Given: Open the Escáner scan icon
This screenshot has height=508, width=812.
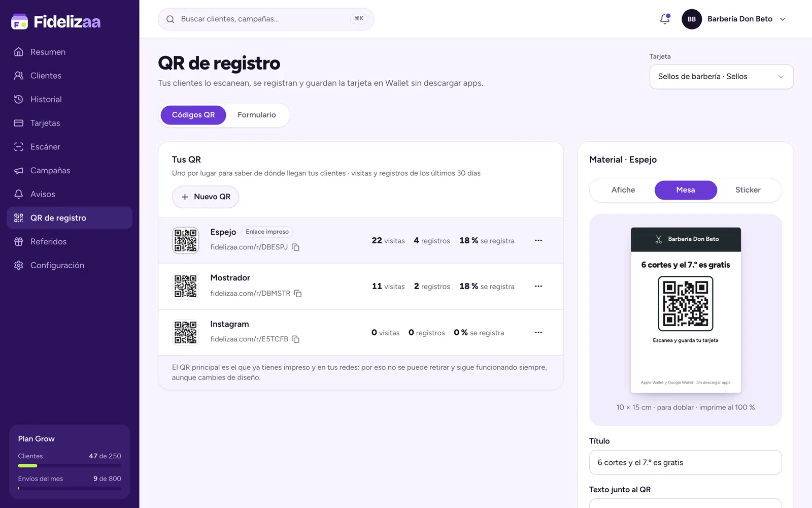Looking at the screenshot, I should click(x=19, y=147).
